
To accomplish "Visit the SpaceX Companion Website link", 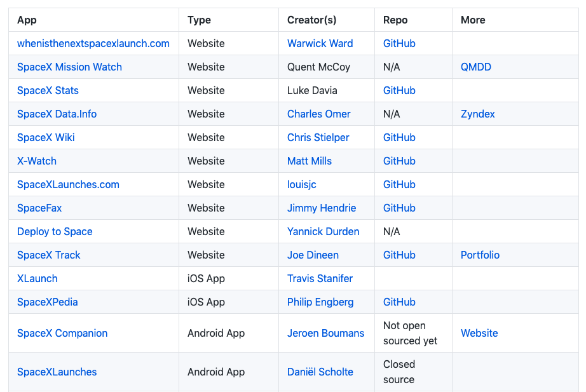I will tap(479, 333).
